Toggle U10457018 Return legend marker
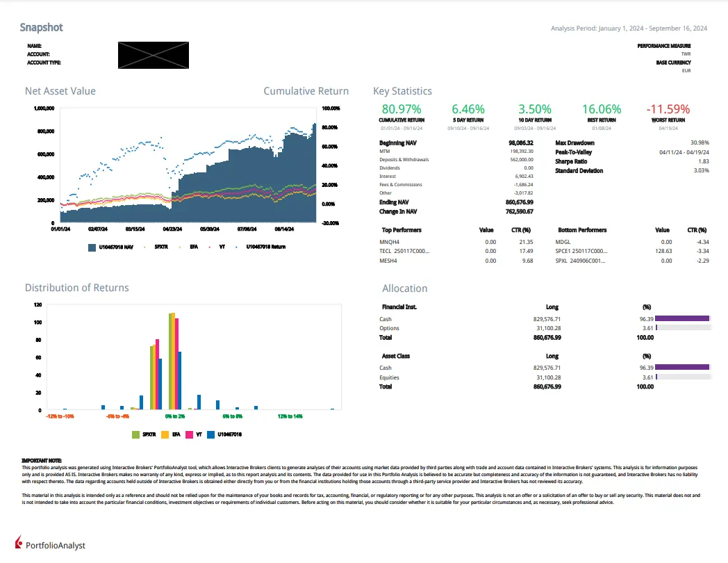The height and width of the screenshot is (563, 728). click(x=238, y=246)
